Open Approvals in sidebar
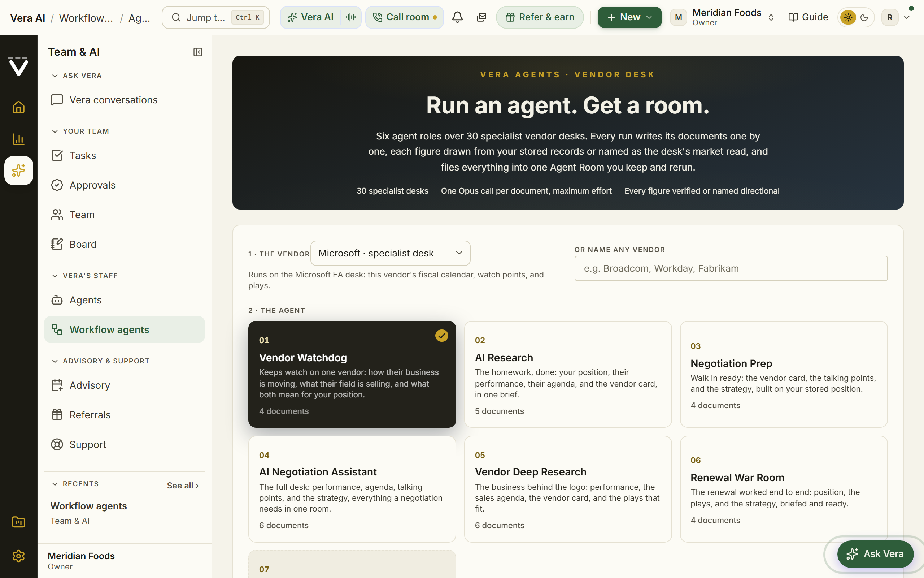The image size is (924, 578). click(125, 185)
